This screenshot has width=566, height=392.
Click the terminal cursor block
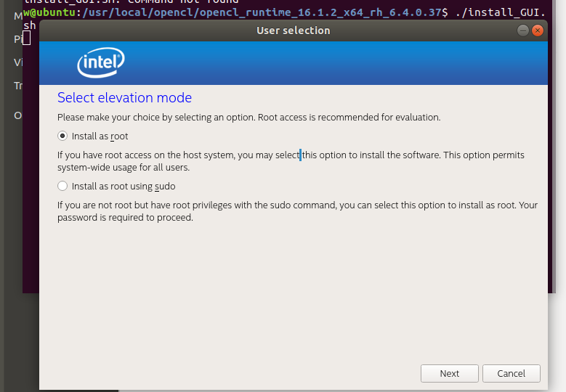click(x=26, y=38)
